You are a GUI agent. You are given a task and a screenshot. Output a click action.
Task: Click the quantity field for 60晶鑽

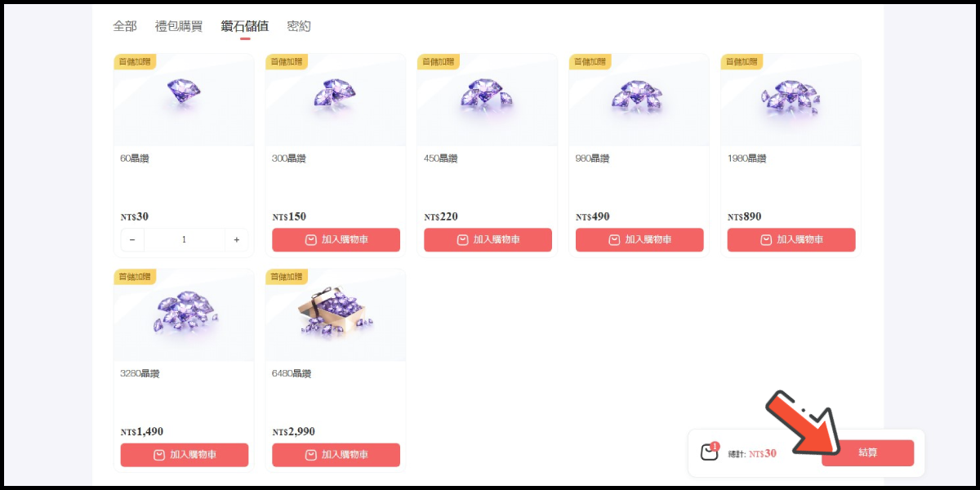185,240
